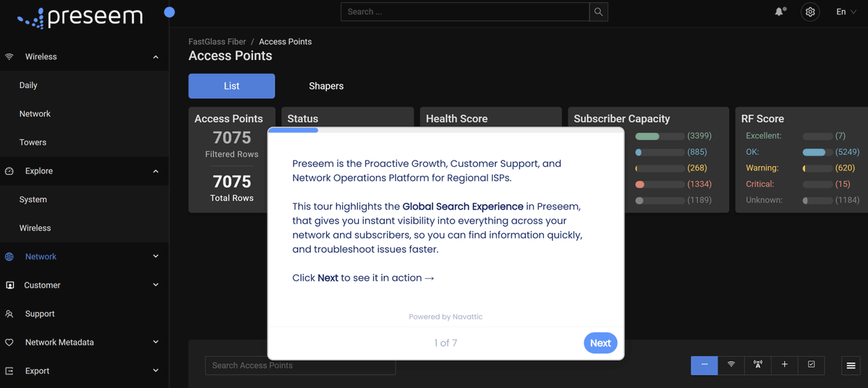
Task: Click the Explore gauge icon
Action: tap(9, 171)
